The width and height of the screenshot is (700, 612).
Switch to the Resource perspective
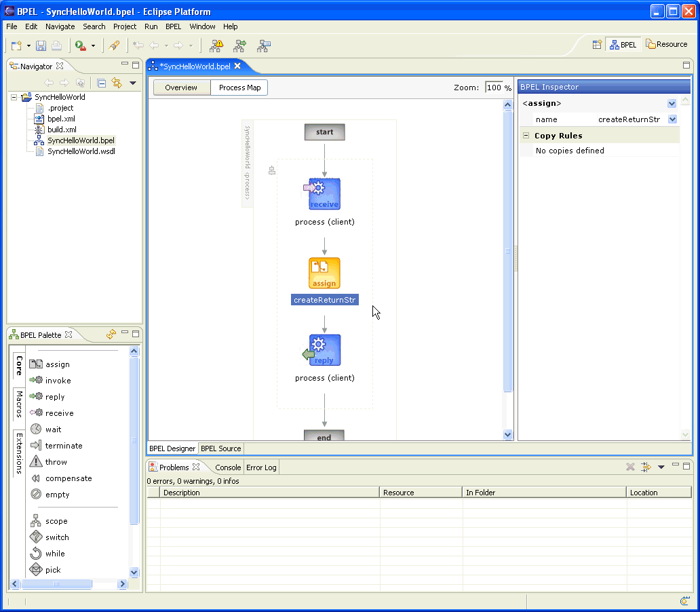click(667, 44)
